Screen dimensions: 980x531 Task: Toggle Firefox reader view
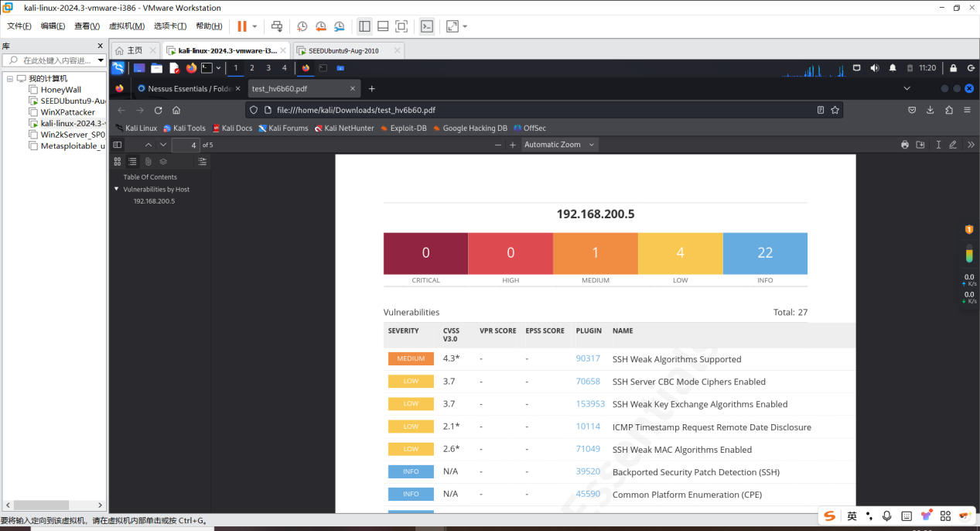click(821, 110)
